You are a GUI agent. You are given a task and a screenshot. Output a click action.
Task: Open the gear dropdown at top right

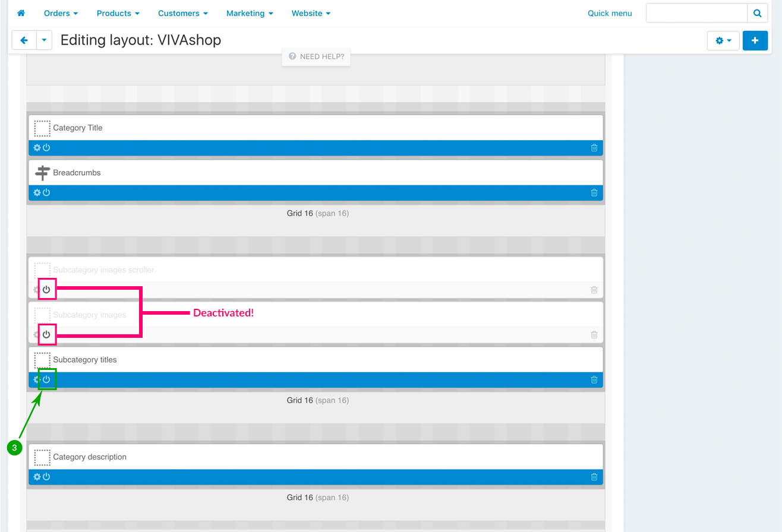click(723, 40)
